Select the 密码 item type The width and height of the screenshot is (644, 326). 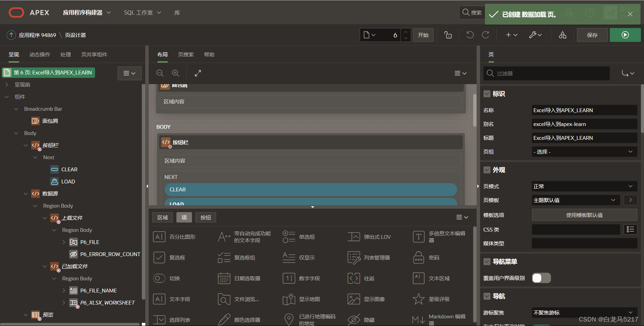pos(426,257)
